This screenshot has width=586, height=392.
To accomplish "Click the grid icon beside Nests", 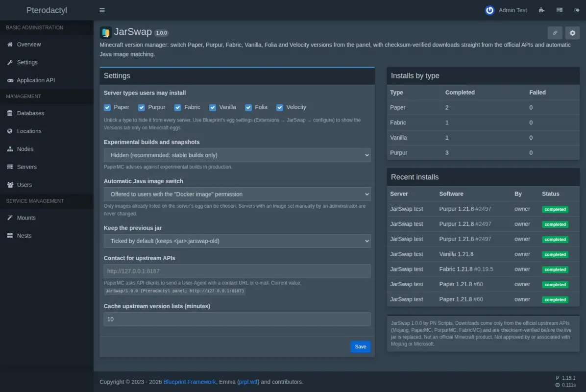I will pyautogui.click(x=10, y=235).
